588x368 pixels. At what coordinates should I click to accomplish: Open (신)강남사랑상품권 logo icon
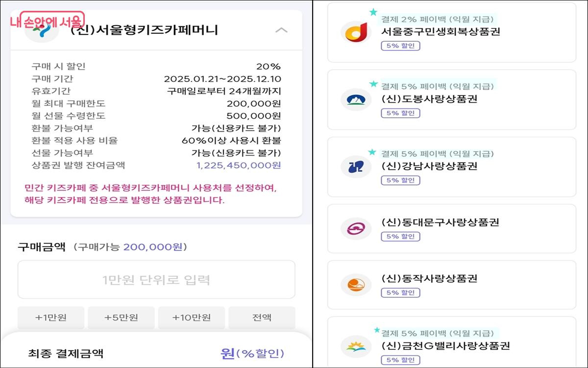[x=356, y=167]
